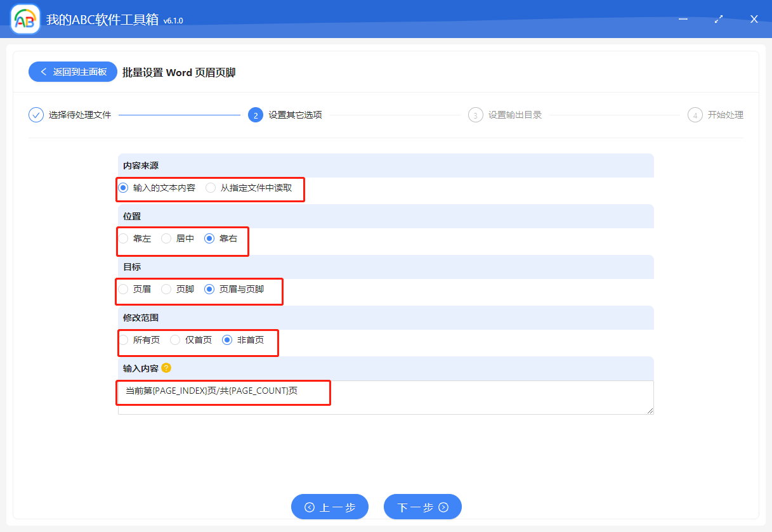Click the step 3 circle icon
This screenshot has height=532, width=772.
coord(476,115)
